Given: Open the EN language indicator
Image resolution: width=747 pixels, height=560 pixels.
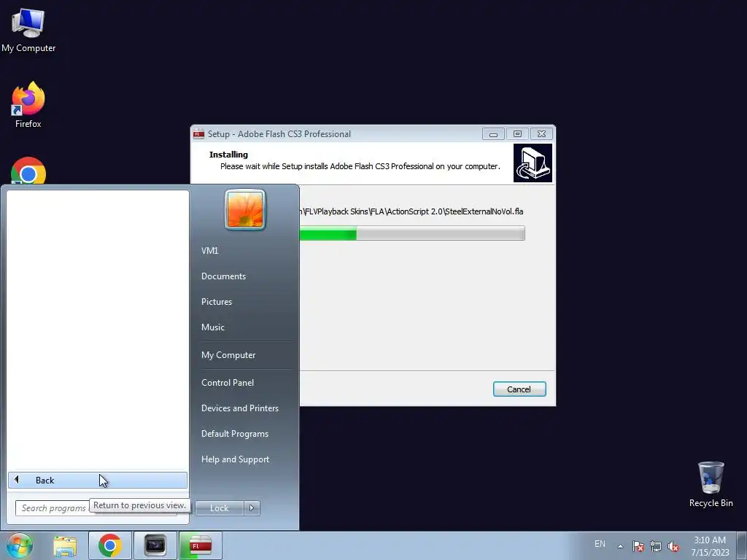Looking at the screenshot, I should tap(600, 544).
